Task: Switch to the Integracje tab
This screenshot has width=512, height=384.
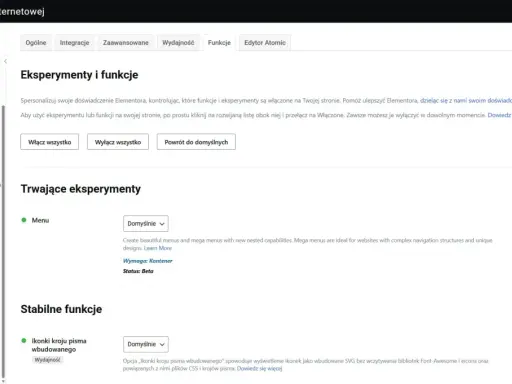Action: pos(74,43)
